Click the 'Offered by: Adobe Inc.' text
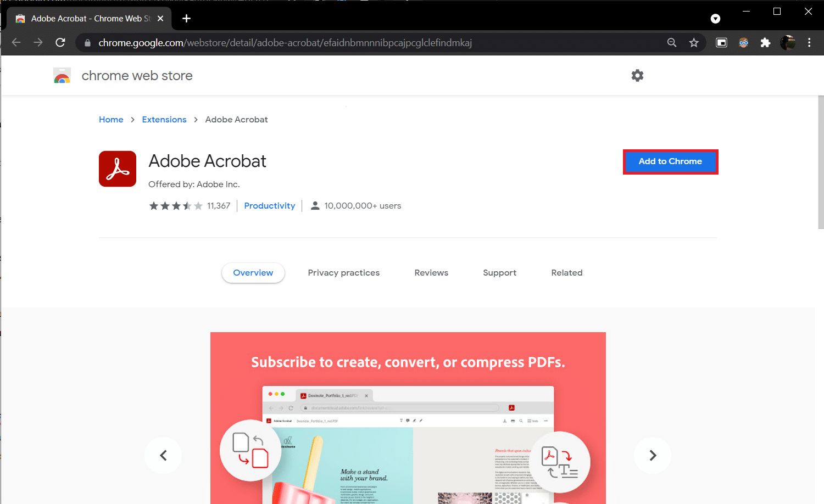This screenshot has height=504, width=824. [x=194, y=184]
